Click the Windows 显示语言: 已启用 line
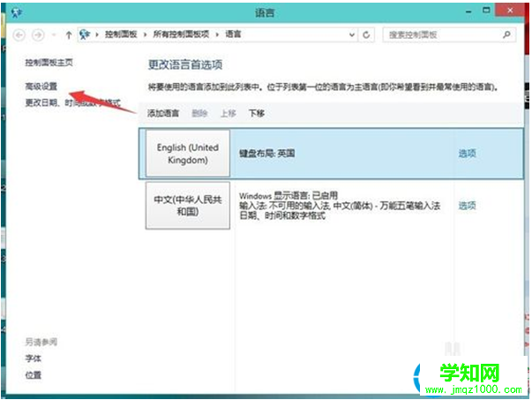 [x=288, y=196]
